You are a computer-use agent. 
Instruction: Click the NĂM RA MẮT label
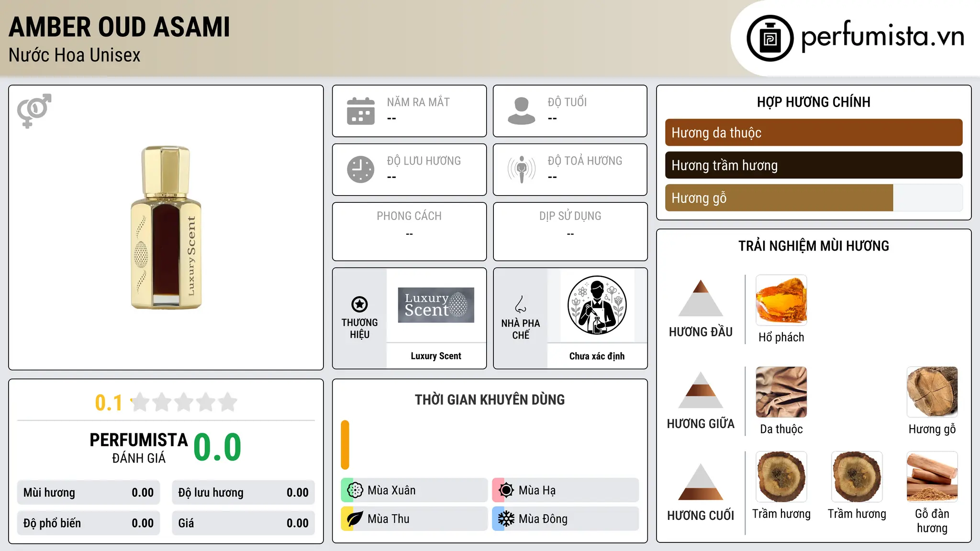point(418,102)
